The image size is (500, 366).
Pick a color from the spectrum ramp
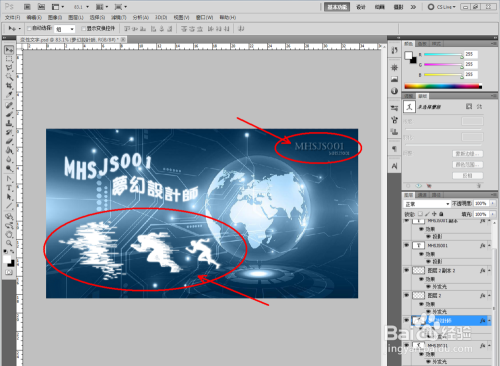tap(443, 86)
